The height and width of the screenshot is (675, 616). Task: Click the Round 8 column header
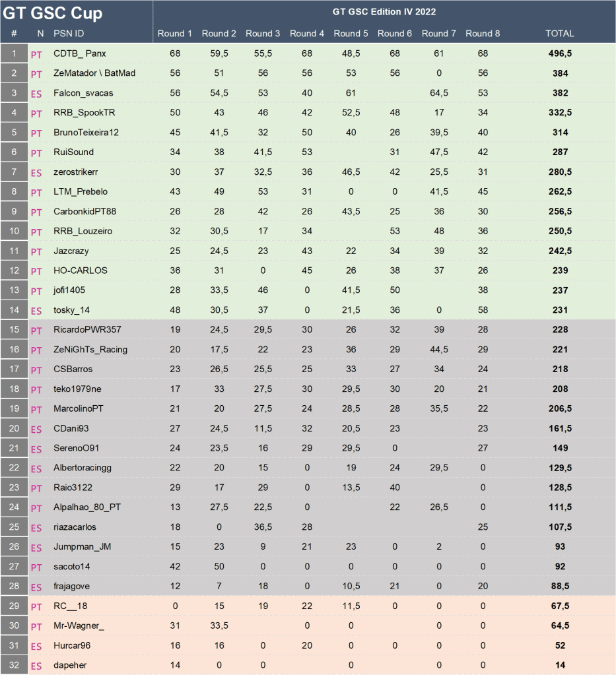coord(483,34)
